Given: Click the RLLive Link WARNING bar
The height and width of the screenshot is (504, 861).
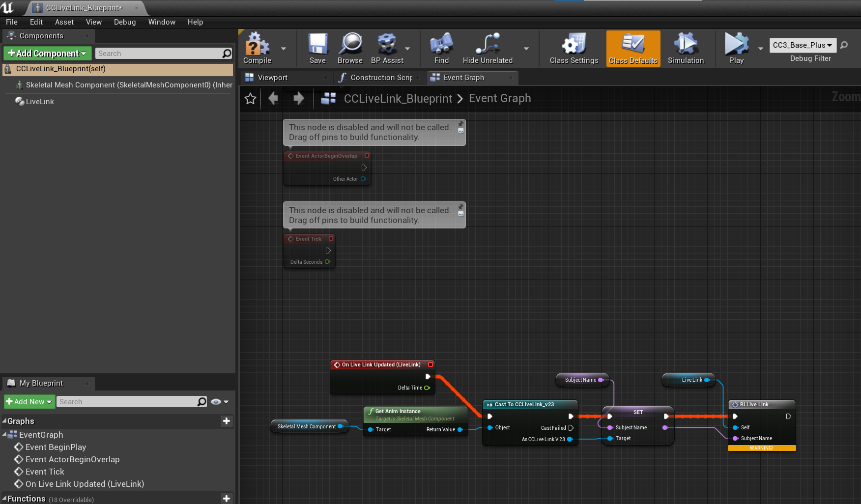Looking at the screenshot, I should pos(761,448).
